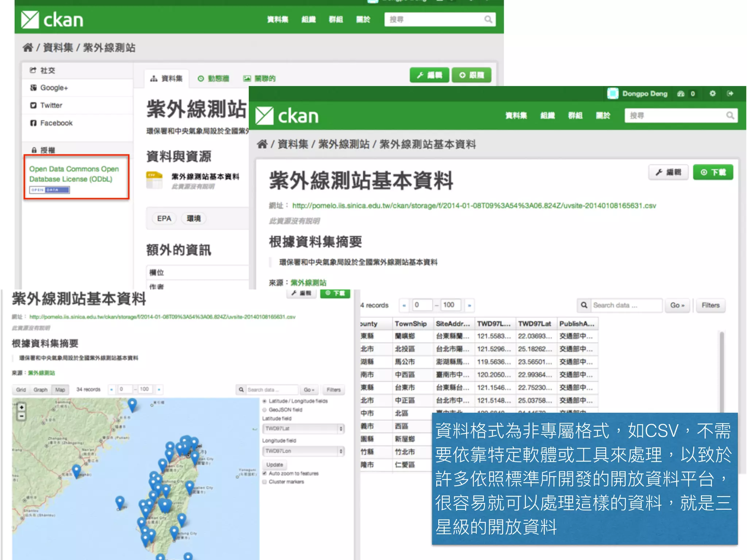Open the dashboard icon beside Dongpo Deng
Viewport: 747px width, 560px height.
pyautogui.click(x=681, y=94)
